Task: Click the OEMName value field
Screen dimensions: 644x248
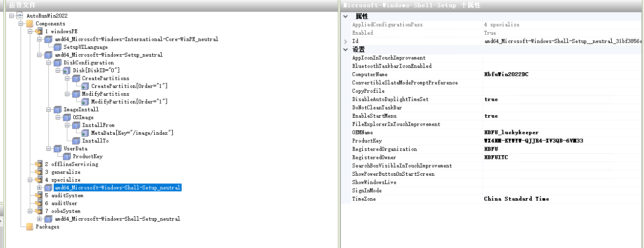Action: (561, 133)
